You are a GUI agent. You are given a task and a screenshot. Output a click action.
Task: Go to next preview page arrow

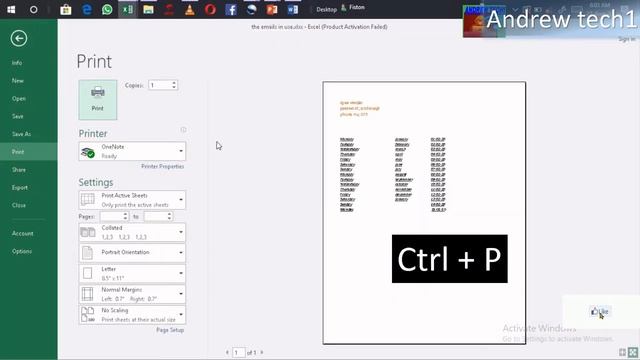pyautogui.click(x=262, y=352)
